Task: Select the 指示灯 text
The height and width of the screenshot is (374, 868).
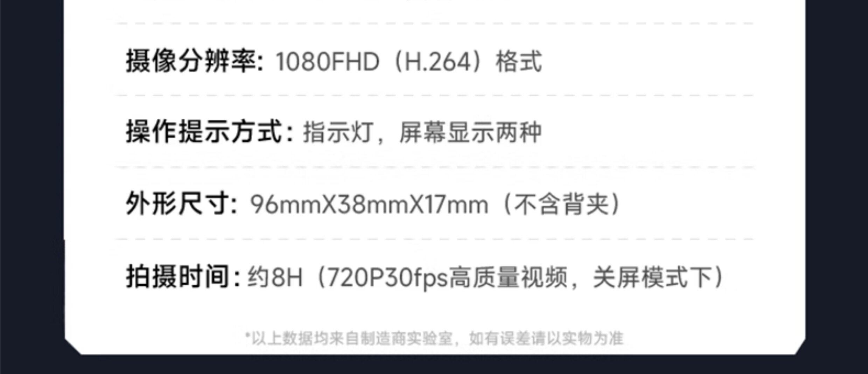Action: [x=337, y=133]
